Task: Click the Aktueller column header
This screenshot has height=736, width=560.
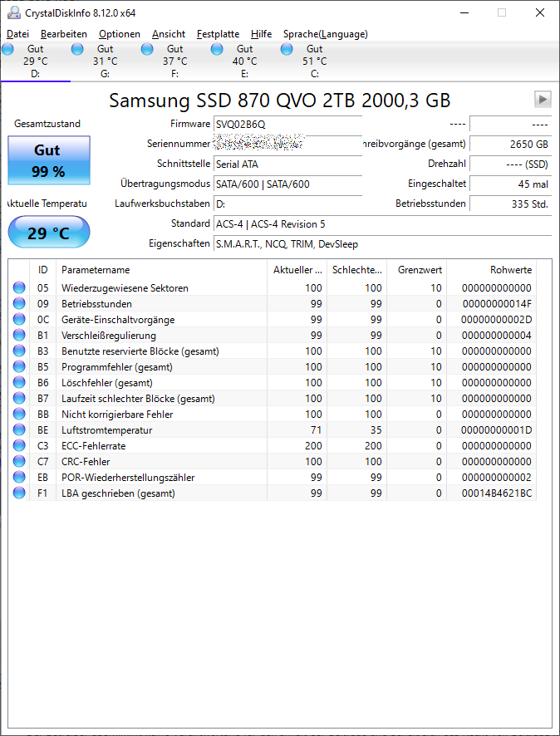Action: click(297, 270)
